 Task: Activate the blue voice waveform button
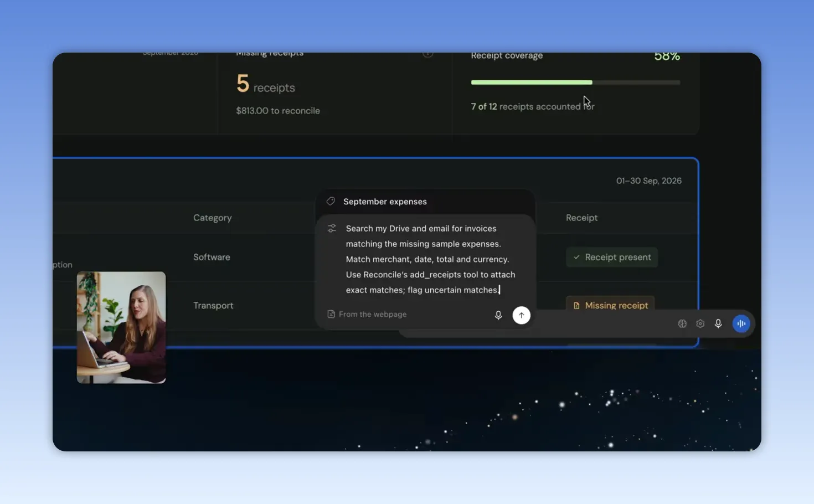[x=741, y=323]
